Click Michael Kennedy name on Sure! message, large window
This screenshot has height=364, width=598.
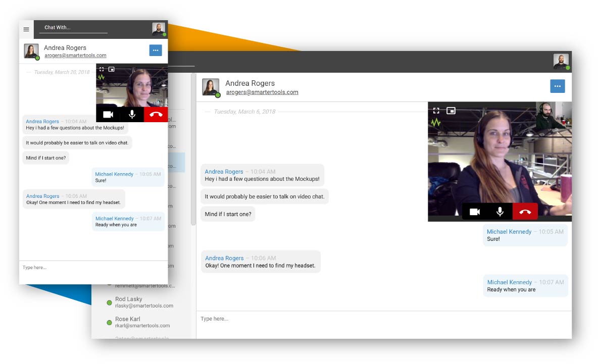pos(509,232)
